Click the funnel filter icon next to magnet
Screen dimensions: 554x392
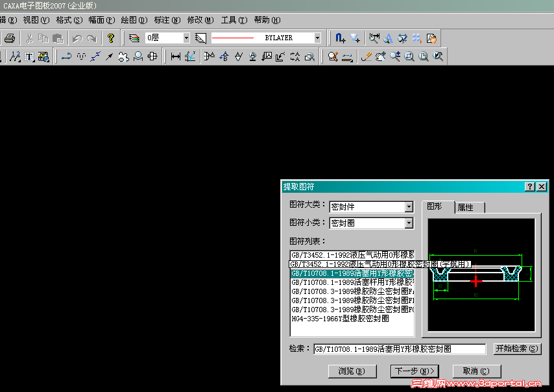click(355, 38)
